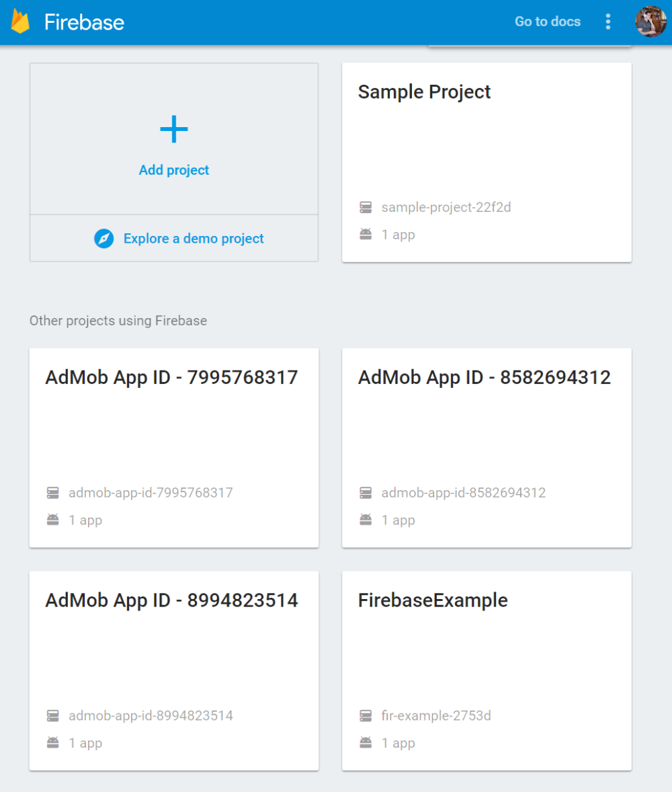The width and height of the screenshot is (672, 792).
Task: Click the Android icon on the FirebaseExample card
Action: tap(366, 743)
